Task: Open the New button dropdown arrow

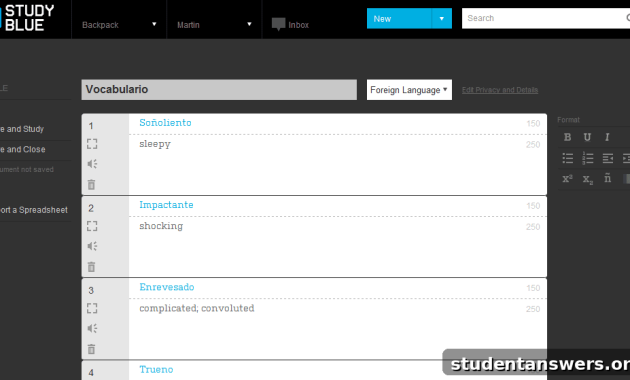Action: 442,18
